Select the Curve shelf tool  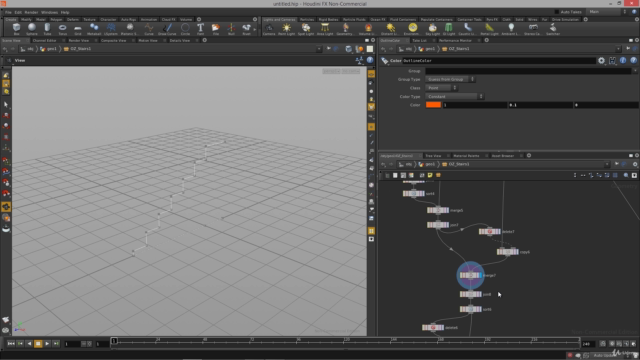[149, 29]
